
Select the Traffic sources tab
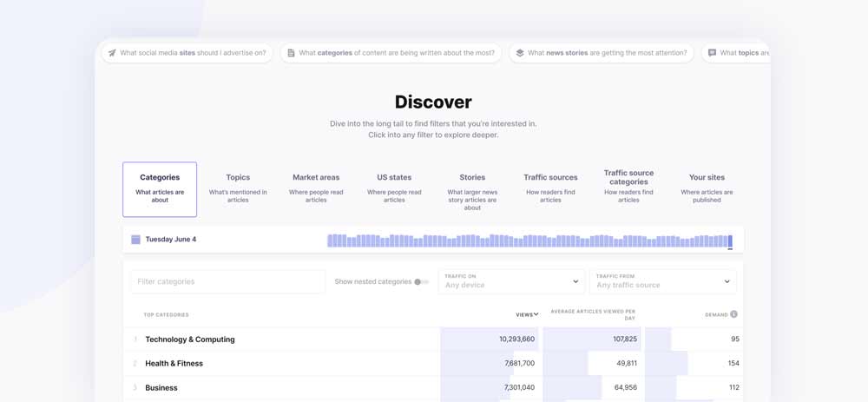(551, 189)
